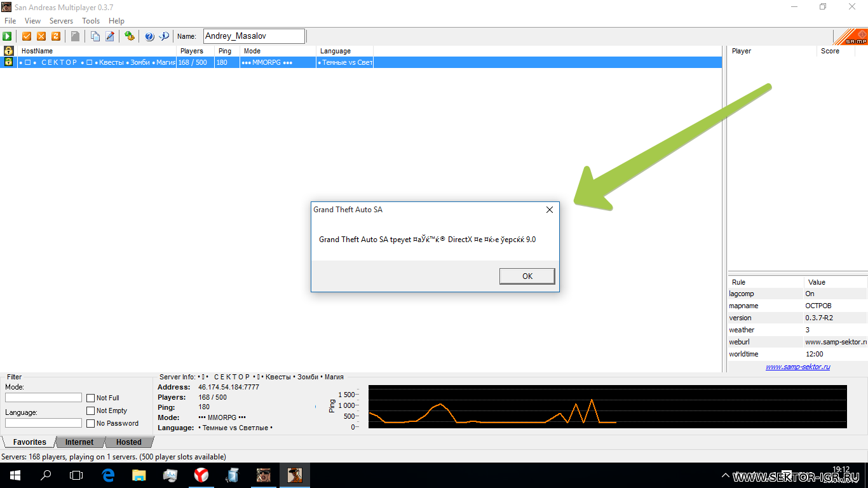Click the About info bubble icon
Viewport: 868px width, 488px height.
coord(164,36)
